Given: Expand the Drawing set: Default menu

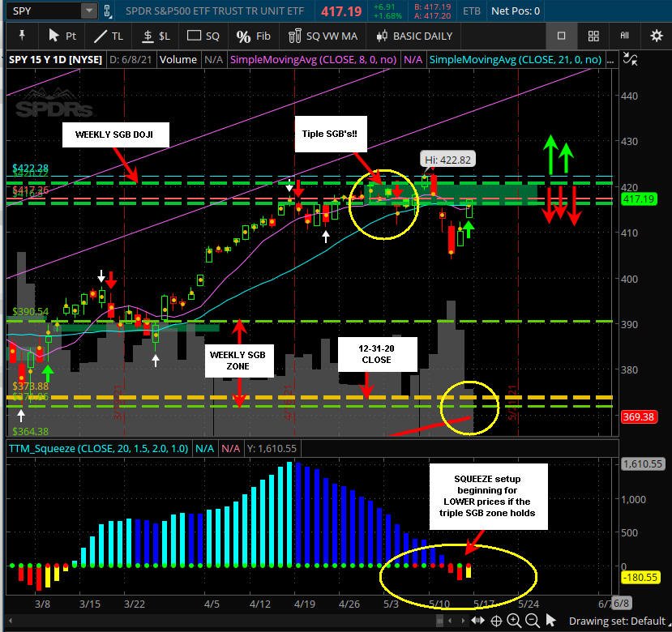Looking at the screenshot, I should coord(617,621).
